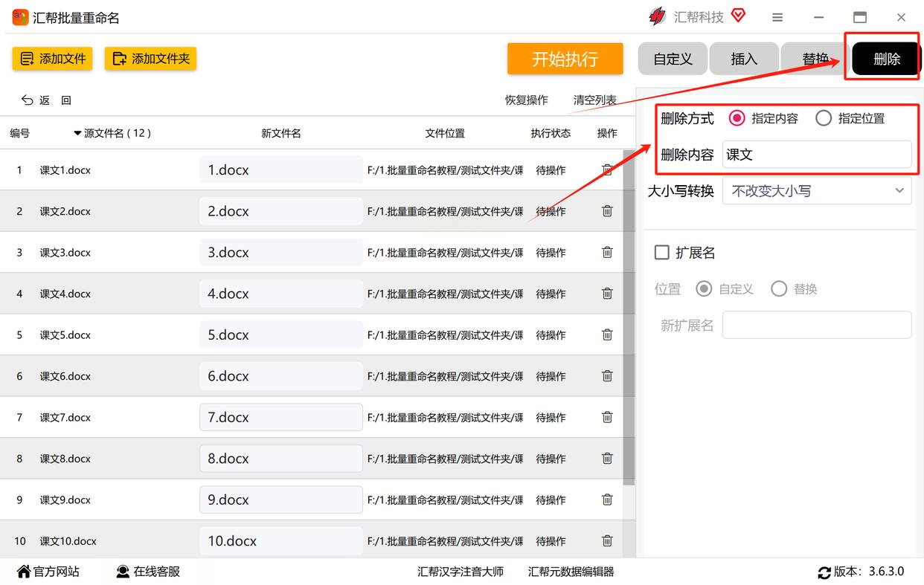Enable the 扩展名 checkbox
The height and width of the screenshot is (585, 924).
[661, 253]
